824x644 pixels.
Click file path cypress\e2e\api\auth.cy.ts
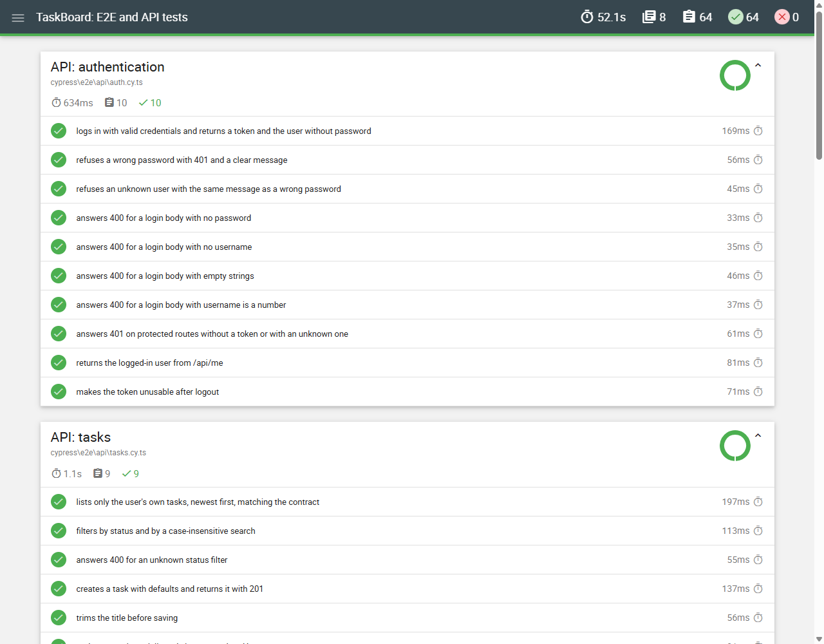pos(97,82)
